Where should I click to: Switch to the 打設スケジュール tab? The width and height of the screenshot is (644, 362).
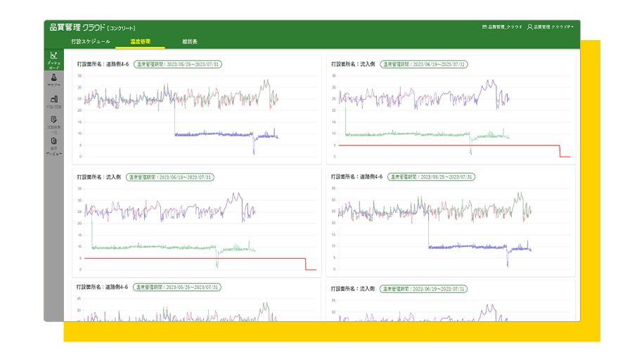[x=91, y=41]
